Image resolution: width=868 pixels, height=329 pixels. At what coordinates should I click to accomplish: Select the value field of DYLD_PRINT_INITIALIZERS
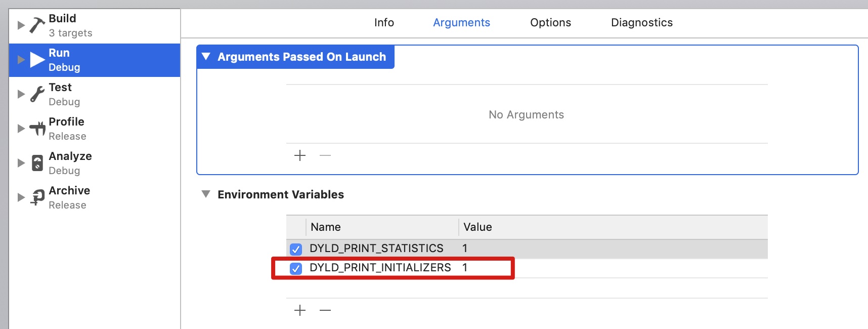coord(465,268)
